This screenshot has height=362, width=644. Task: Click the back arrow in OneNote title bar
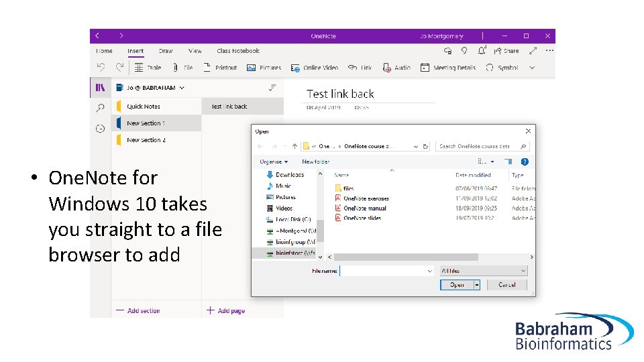coord(97,36)
